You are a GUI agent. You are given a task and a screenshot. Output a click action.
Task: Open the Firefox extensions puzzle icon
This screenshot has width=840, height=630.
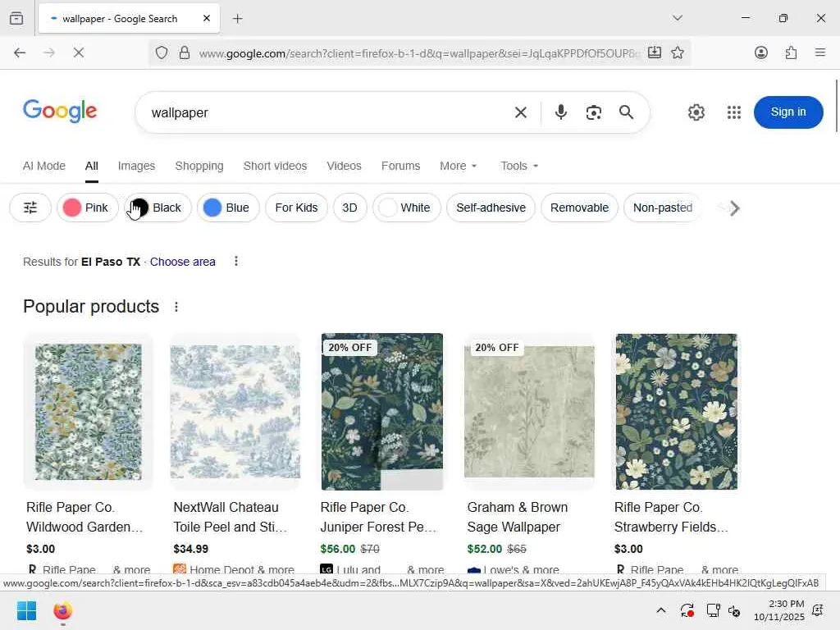(791, 52)
